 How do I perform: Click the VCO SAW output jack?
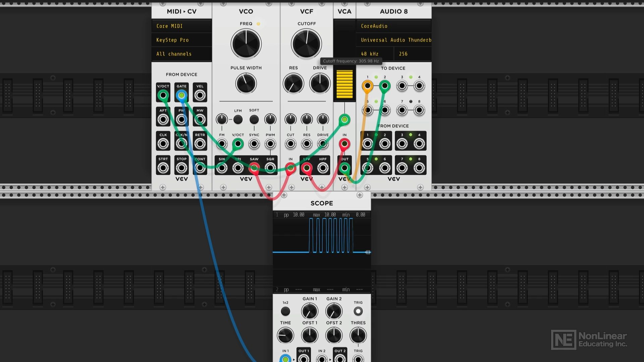click(254, 168)
